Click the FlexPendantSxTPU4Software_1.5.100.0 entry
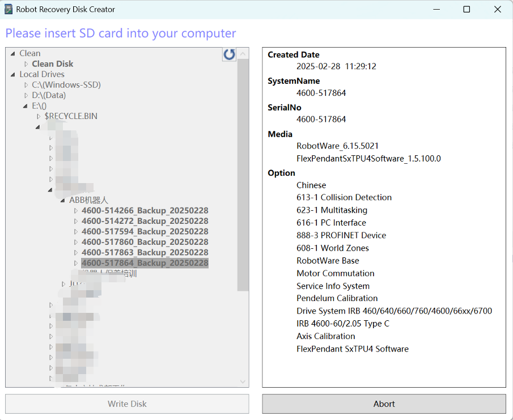Viewport: 513px width, 420px height. pyautogui.click(x=368, y=159)
